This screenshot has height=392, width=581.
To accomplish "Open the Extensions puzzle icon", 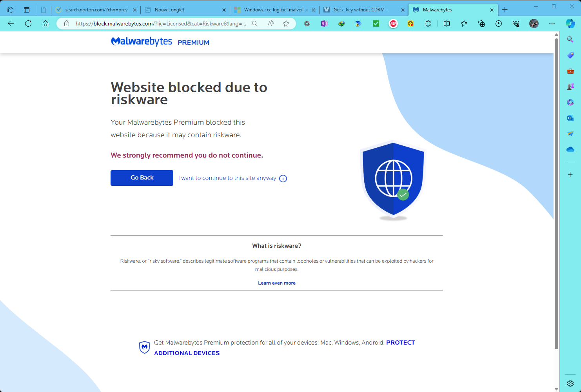I will coord(428,24).
